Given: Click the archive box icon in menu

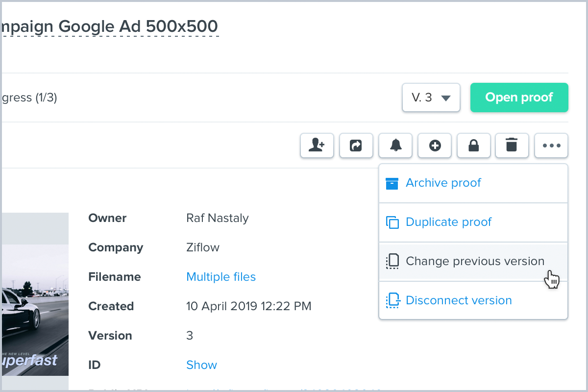Looking at the screenshot, I should point(392,183).
